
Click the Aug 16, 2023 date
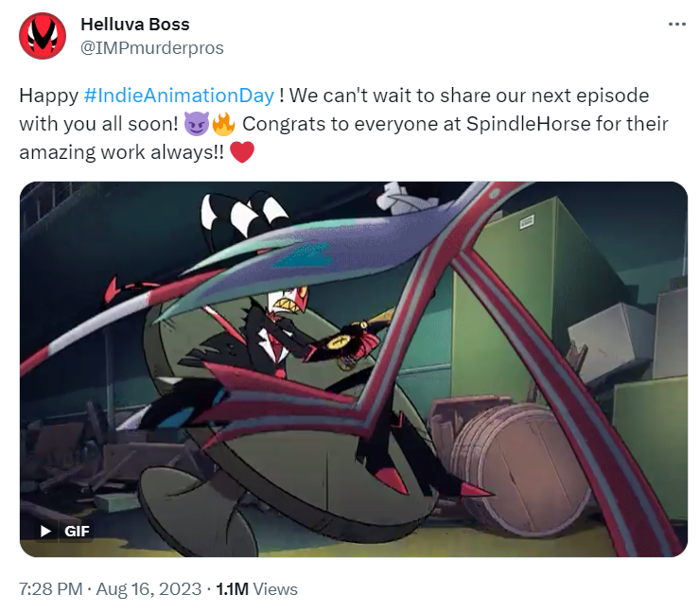coord(149,588)
